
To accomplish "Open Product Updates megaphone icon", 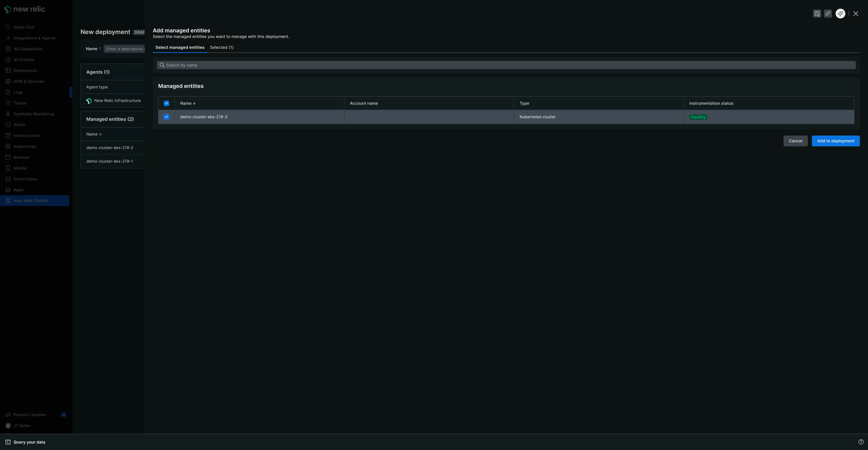I will click(x=8, y=415).
